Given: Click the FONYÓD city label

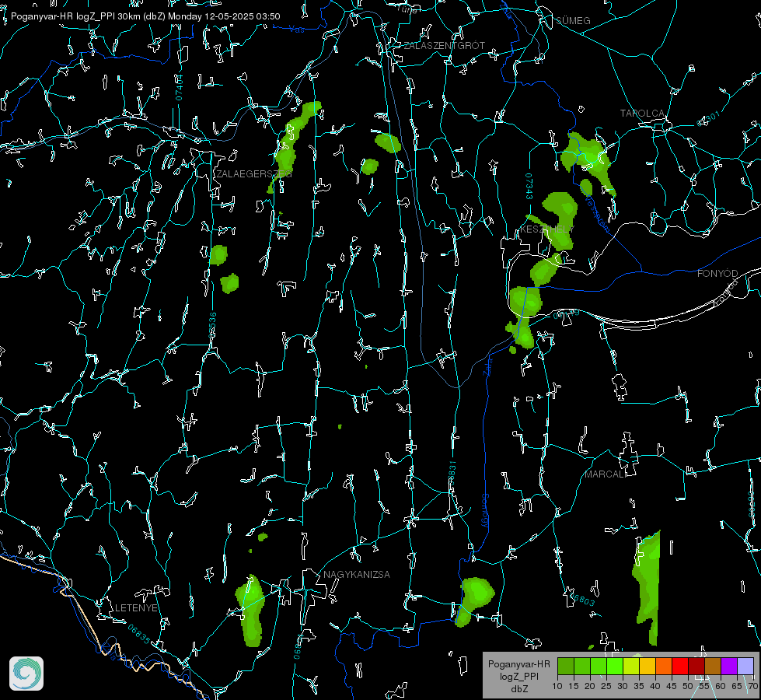Looking at the screenshot, I should [717, 274].
